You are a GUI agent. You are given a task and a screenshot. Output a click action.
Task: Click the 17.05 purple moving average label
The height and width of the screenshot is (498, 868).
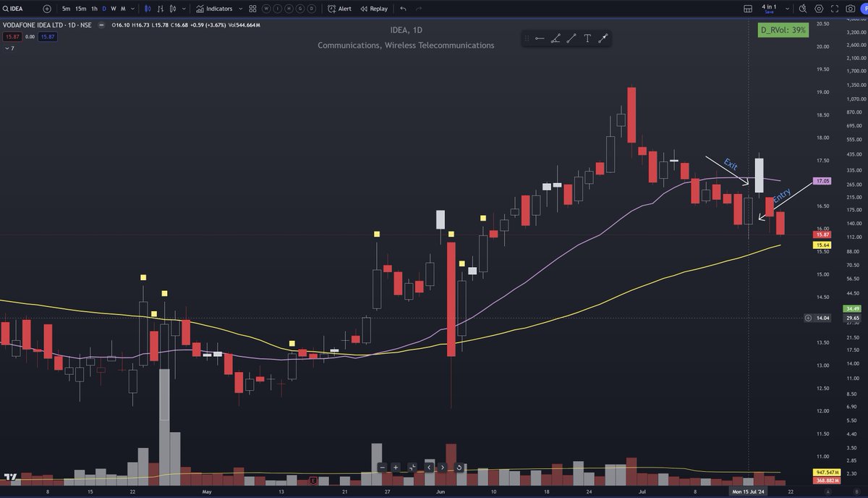(821, 181)
